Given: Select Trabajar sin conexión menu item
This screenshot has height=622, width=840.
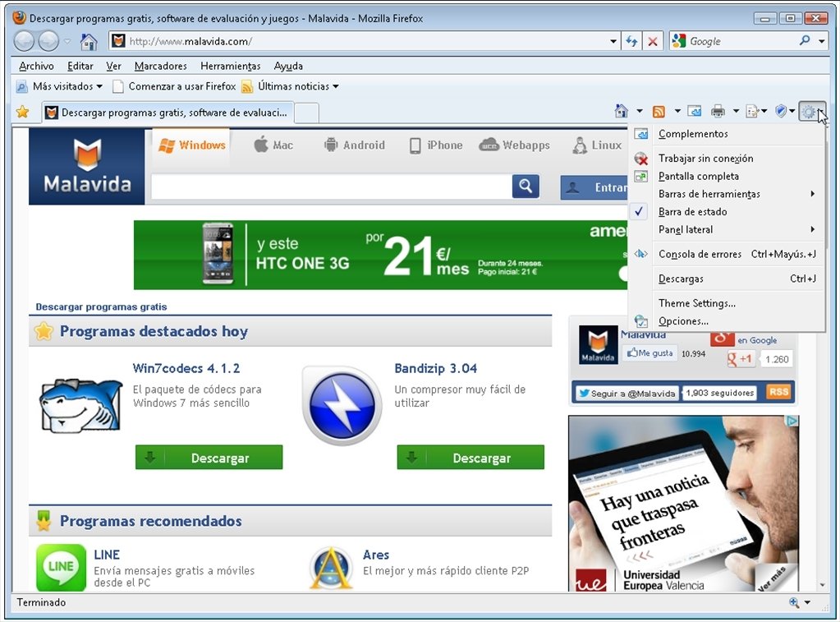Looking at the screenshot, I should click(727, 159).
